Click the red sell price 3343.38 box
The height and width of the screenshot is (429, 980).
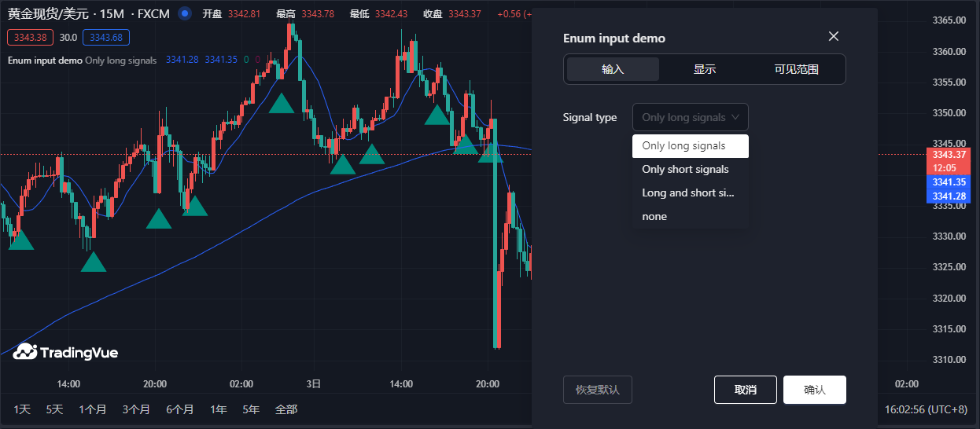click(x=30, y=38)
